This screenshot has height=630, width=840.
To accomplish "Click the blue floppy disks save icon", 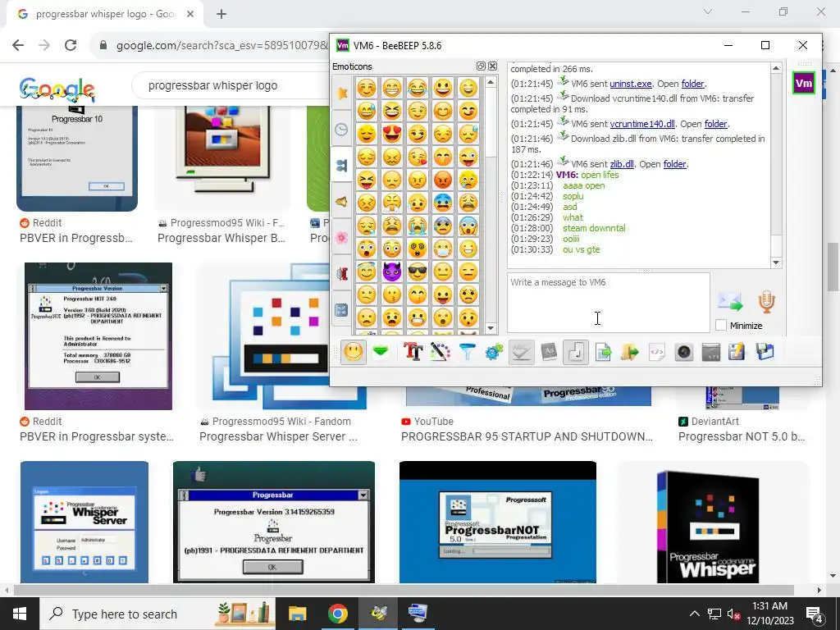I will pos(765,353).
